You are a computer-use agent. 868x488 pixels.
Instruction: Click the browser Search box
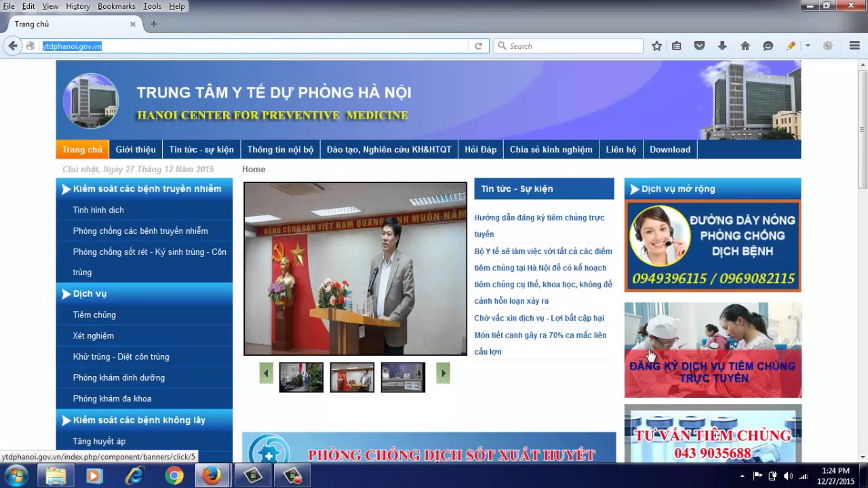point(568,46)
